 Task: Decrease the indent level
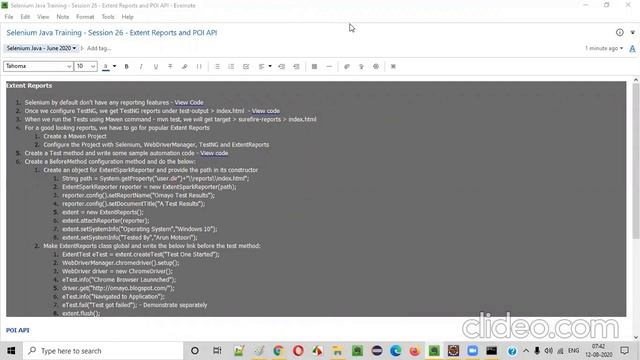(282, 67)
